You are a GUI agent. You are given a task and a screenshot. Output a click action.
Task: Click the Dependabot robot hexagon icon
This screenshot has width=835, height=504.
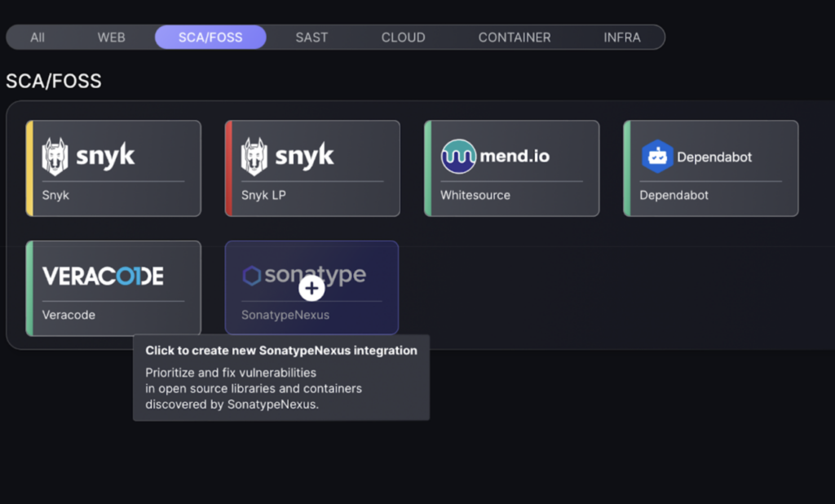[657, 156]
